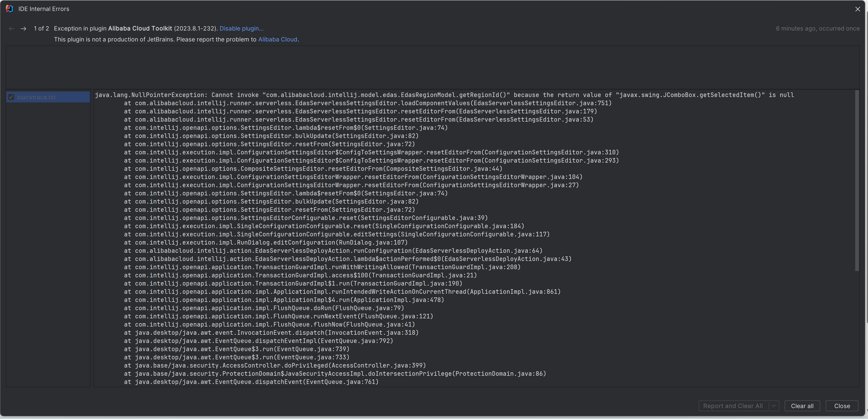The height and width of the screenshot is (419, 868).
Task: Click the IntelliJ logo in title bar
Action: [x=9, y=9]
